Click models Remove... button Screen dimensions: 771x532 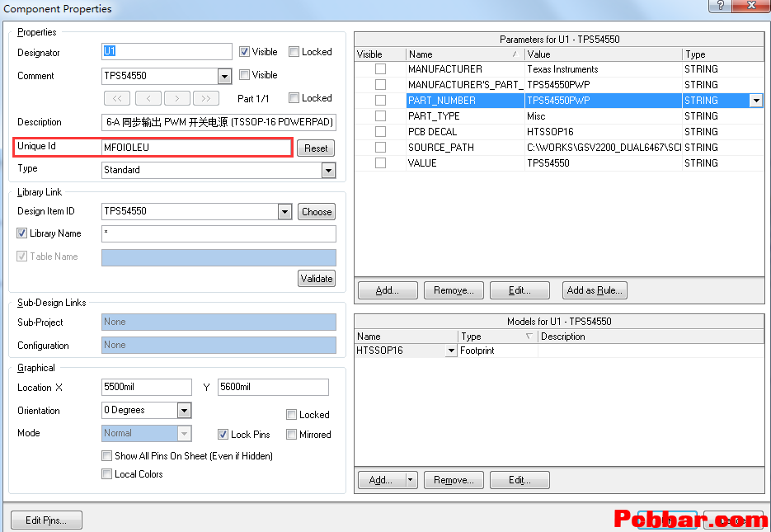pos(454,480)
